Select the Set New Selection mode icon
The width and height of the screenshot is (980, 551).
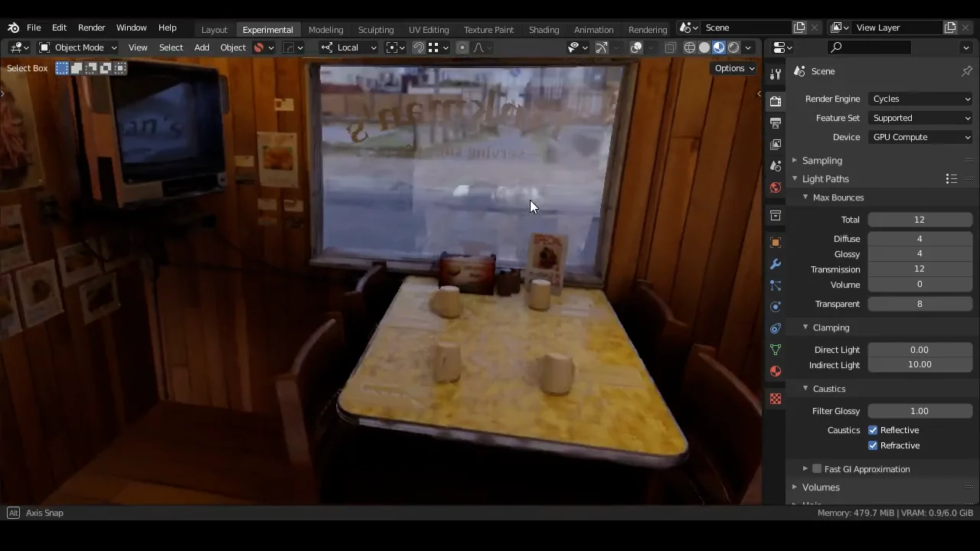click(62, 68)
